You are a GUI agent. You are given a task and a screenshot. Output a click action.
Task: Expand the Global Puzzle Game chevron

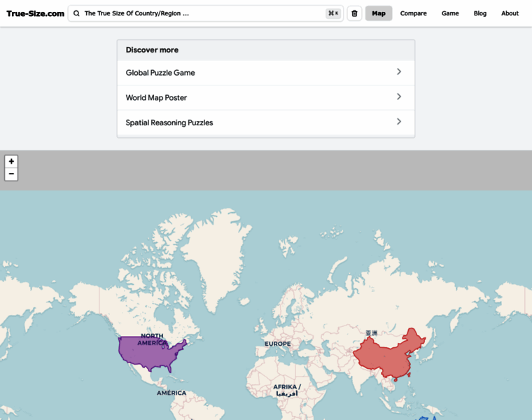(399, 72)
